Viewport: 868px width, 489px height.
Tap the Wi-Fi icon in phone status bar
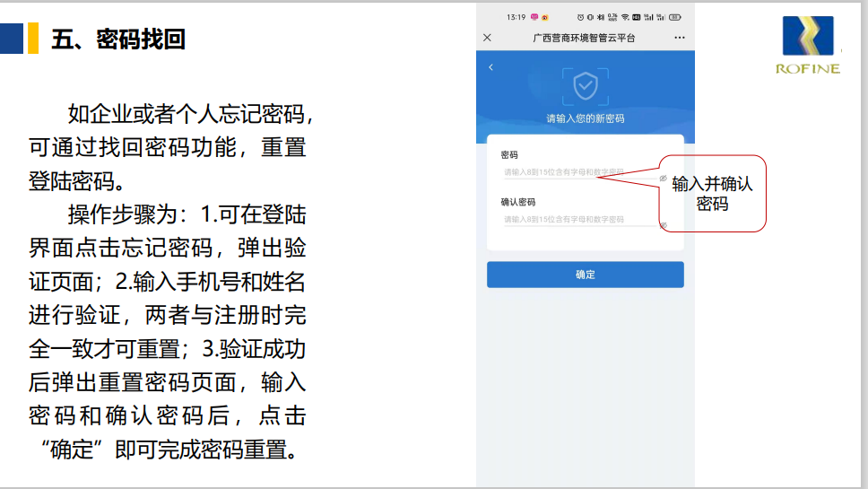coord(624,17)
